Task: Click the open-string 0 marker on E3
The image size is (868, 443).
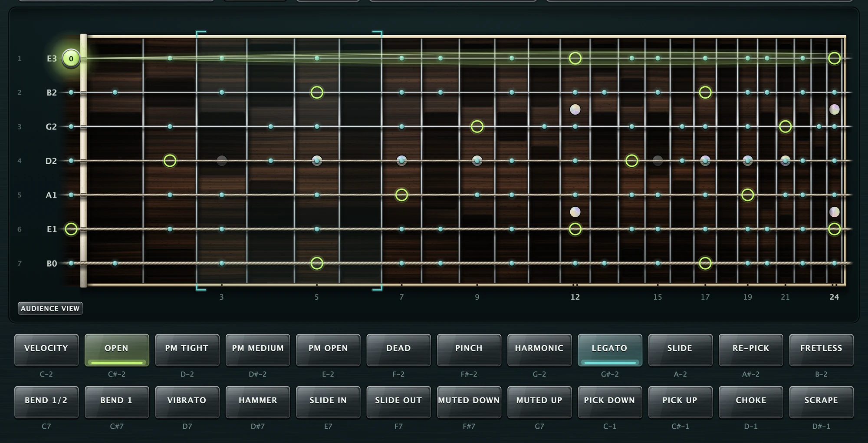Action: [71, 58]
